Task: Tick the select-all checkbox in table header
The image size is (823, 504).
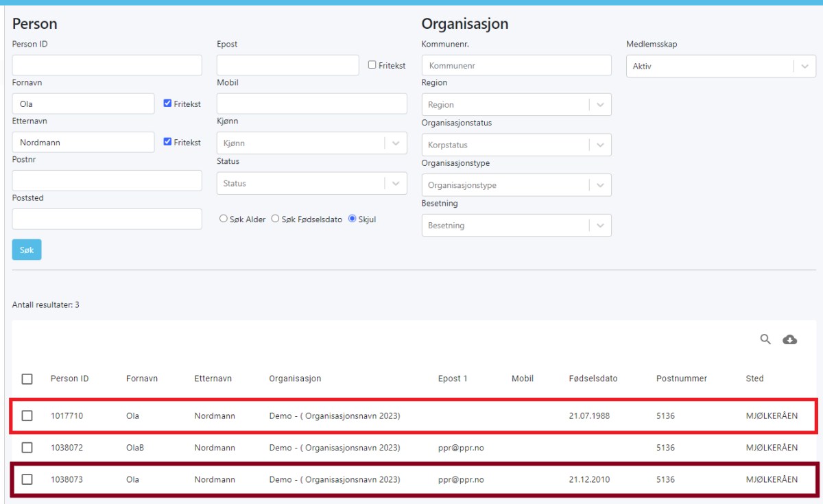Action: coord(27,379)
